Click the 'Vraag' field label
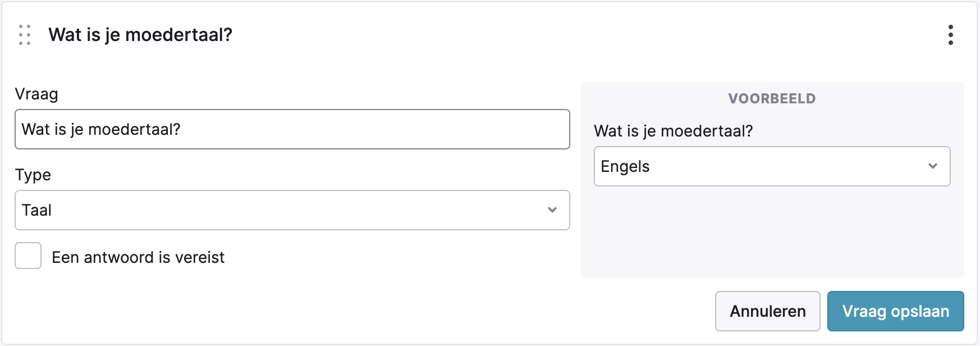The image size is (980, 346). [36, 94]
